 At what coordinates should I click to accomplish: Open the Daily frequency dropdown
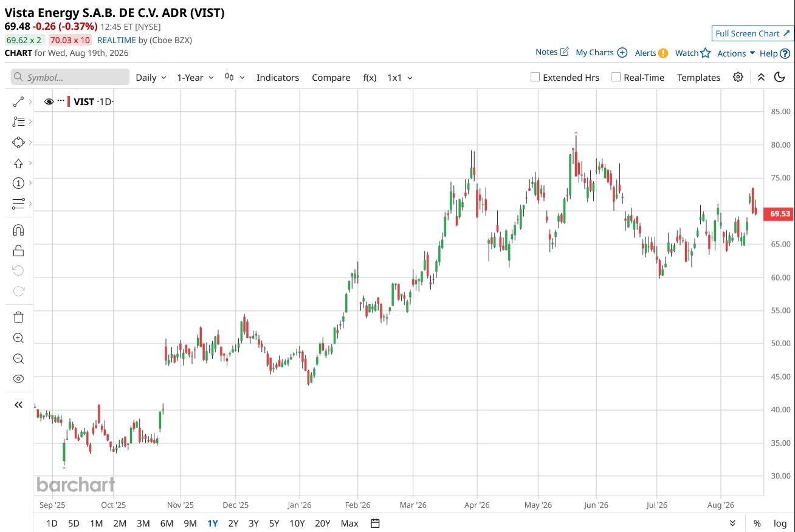tap(151, 77)
